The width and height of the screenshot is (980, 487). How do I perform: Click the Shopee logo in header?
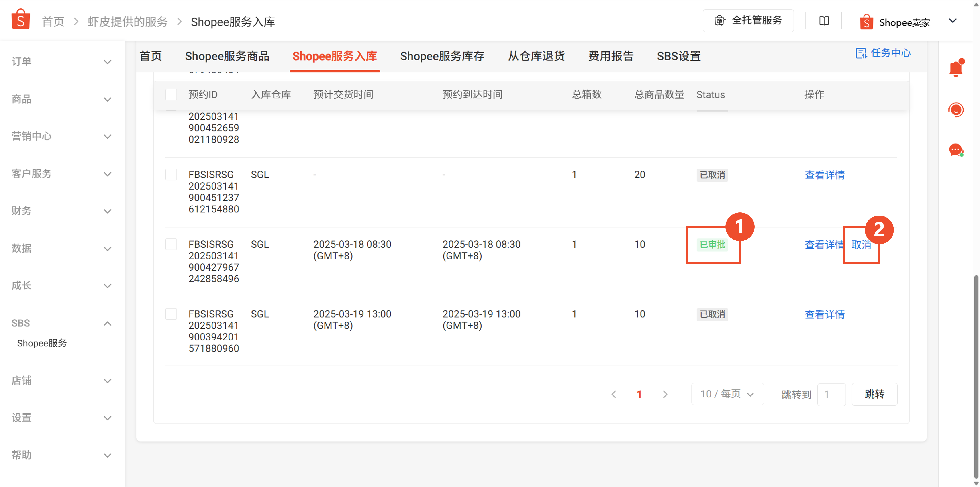pos(20,20)
